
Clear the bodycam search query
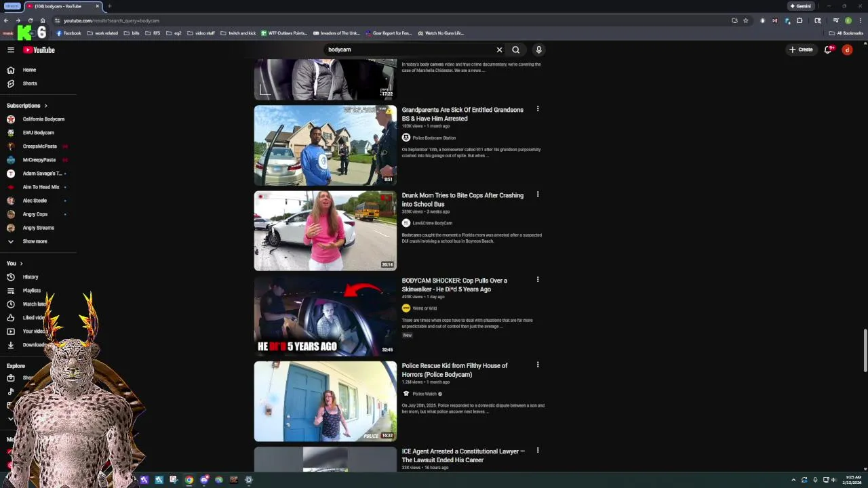pos(499,49)
